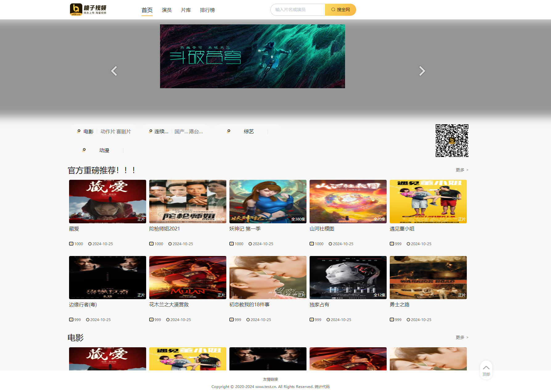Click the 勇士之路 title link

[x=400, y=305]
